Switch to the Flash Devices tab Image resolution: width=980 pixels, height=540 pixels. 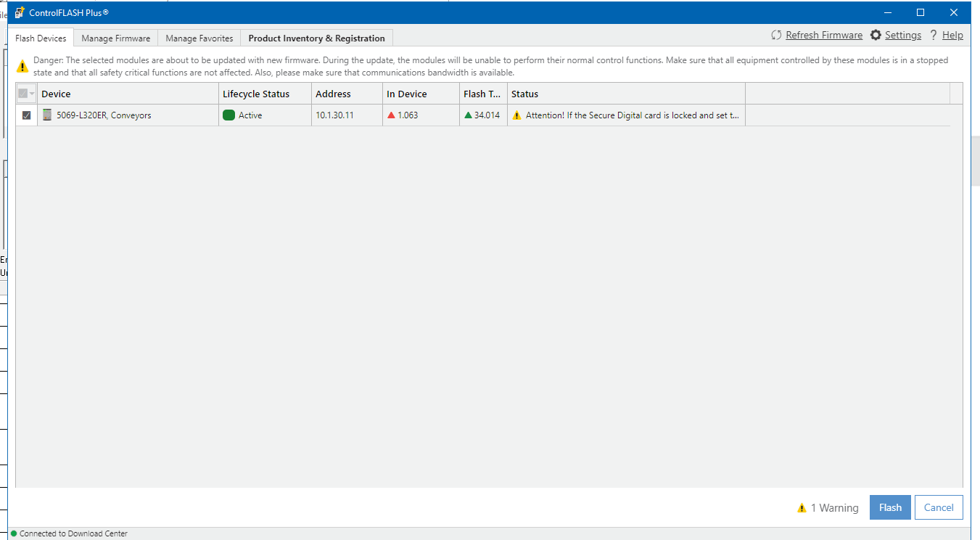(x=41, y=38)
